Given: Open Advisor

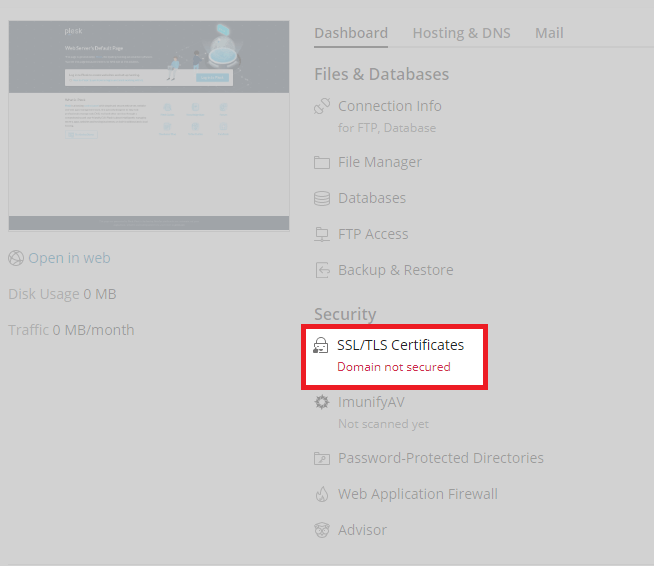Looking at the screenshot, I should (x=362, y=530).
